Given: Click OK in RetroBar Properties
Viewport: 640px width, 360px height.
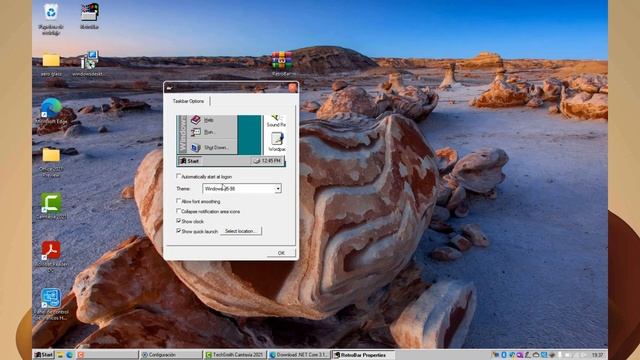Looking at the screenshot, I should tap(281, 253).
